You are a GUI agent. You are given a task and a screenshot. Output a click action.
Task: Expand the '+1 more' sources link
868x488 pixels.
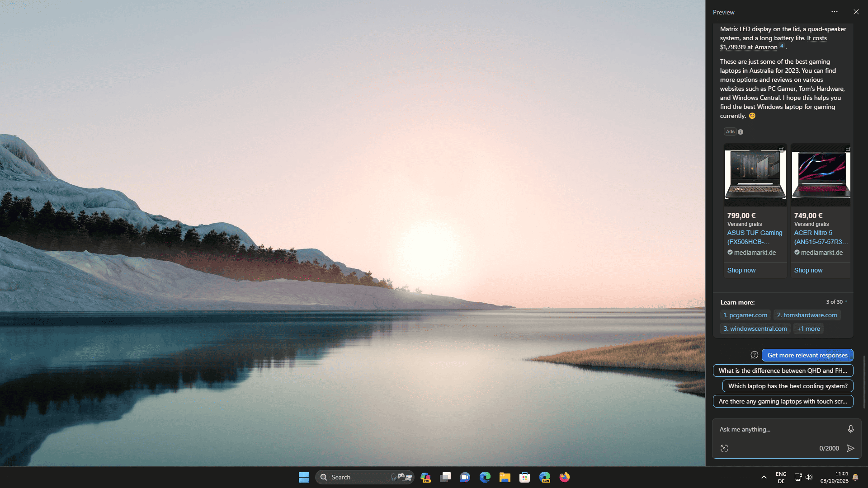808,328
